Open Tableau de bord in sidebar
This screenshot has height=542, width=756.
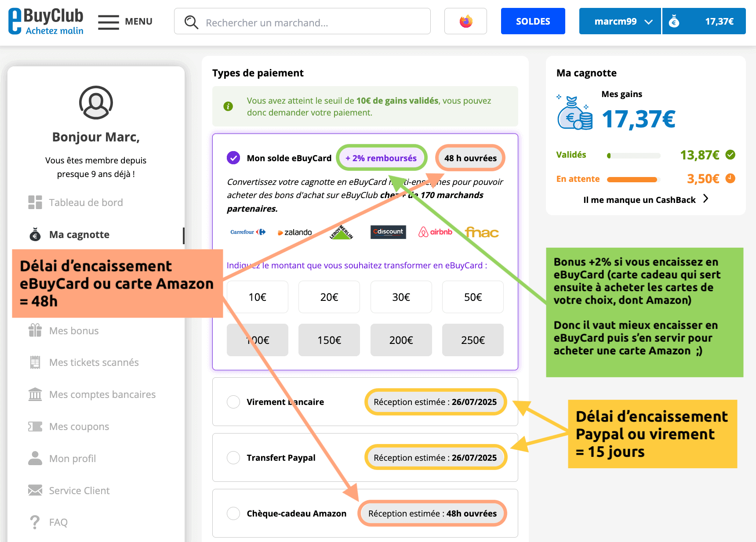86,202
